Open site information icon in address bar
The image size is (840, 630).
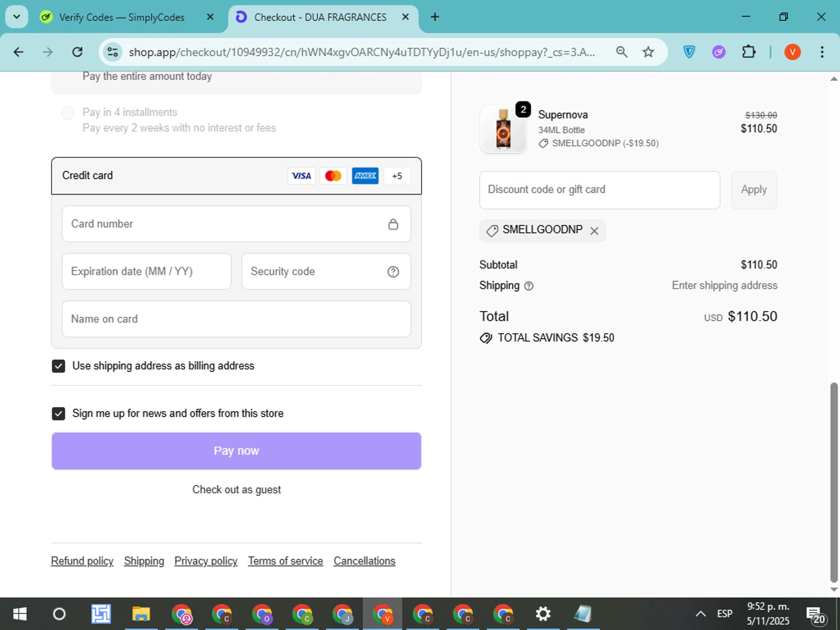(x=113, y=52)
